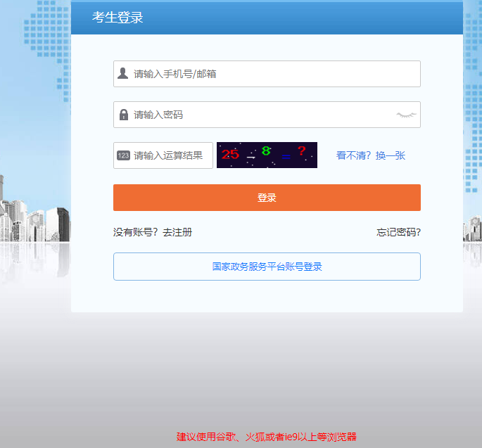This screenshot has width=482, height=448.
Task: Click the 看不清？ text beside captcha
Action: [x=353, y=155]
